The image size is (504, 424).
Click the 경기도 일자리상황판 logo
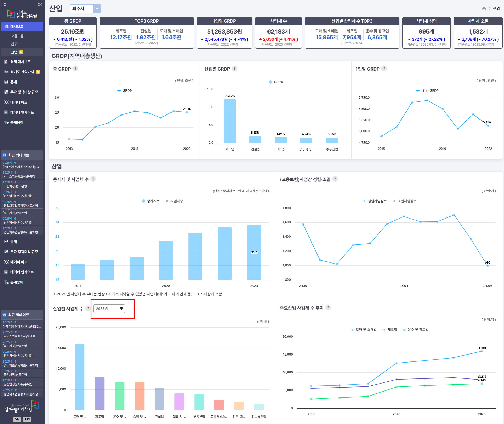pos(22,14)
